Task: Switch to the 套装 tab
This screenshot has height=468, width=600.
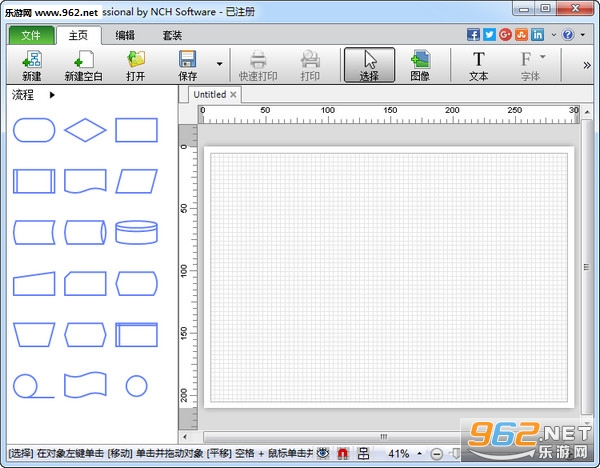Action: click(x=172, y=35)
